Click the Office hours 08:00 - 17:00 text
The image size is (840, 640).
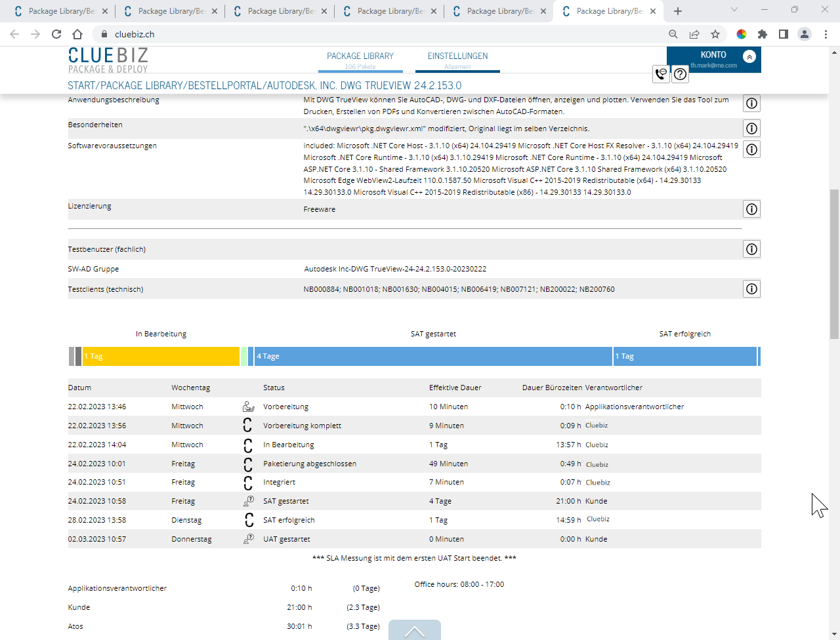(x=459, y=584)
